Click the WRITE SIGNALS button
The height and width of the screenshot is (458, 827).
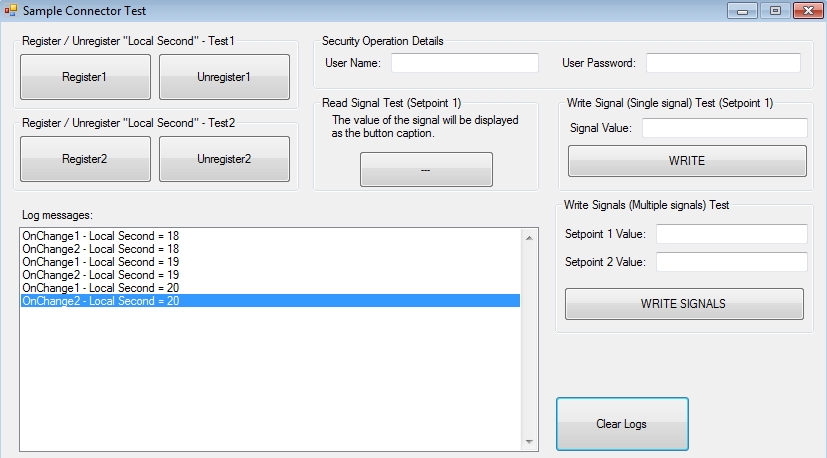click(x=684, y=304)
